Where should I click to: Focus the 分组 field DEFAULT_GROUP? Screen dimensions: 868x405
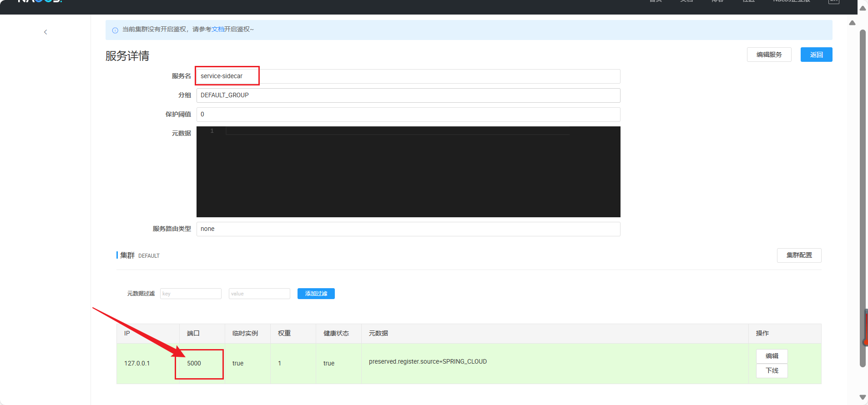tap(408, 95)
